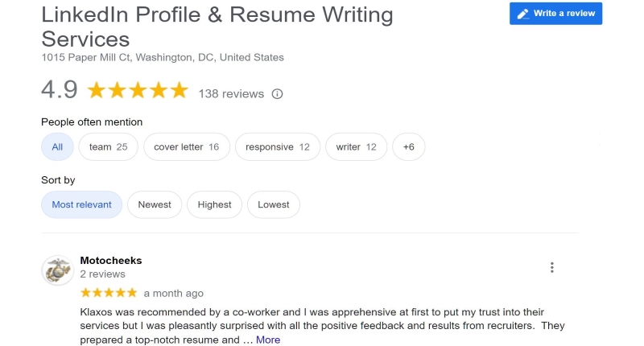
Task: Sort reviews by Lowest rating
Action: 274,204
